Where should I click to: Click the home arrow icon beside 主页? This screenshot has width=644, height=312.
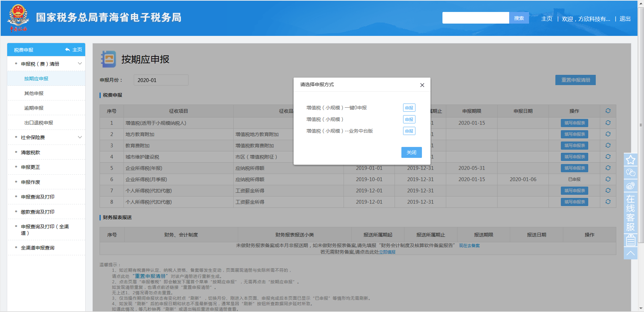point(67,49)
